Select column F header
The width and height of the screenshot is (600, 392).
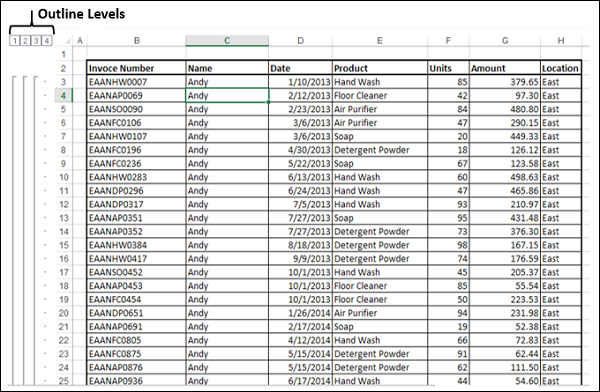point(448,41)
